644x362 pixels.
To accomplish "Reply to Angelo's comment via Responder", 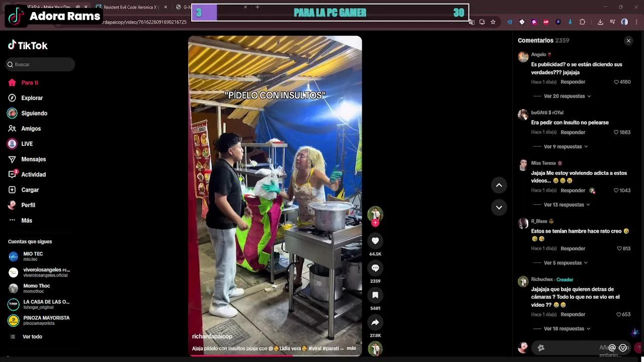I will point(573,82).
